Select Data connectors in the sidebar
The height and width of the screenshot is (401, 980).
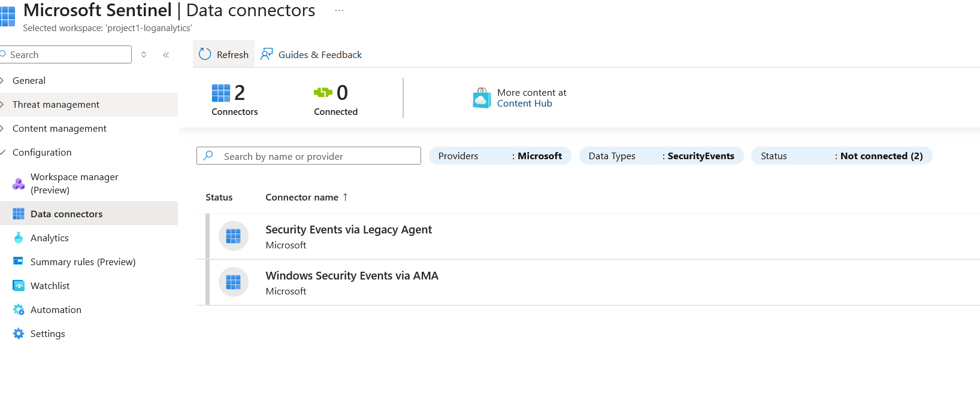coord(89,214)
